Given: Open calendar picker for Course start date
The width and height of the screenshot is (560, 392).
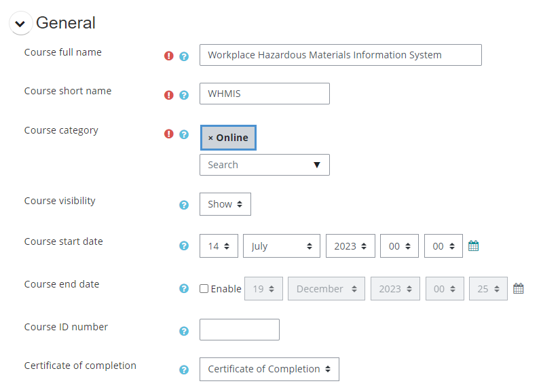Looking at the screenshot, I should (x=474, y=246).
